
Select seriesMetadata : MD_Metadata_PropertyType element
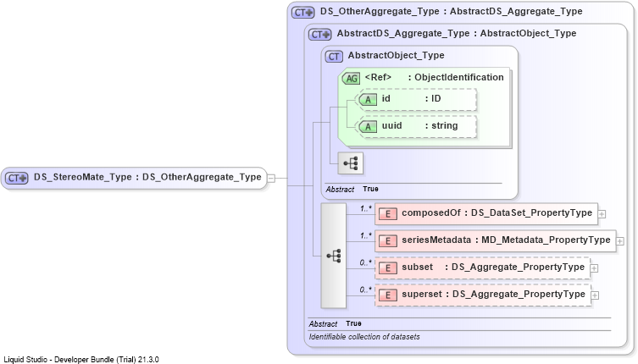(x=495, y=240)
